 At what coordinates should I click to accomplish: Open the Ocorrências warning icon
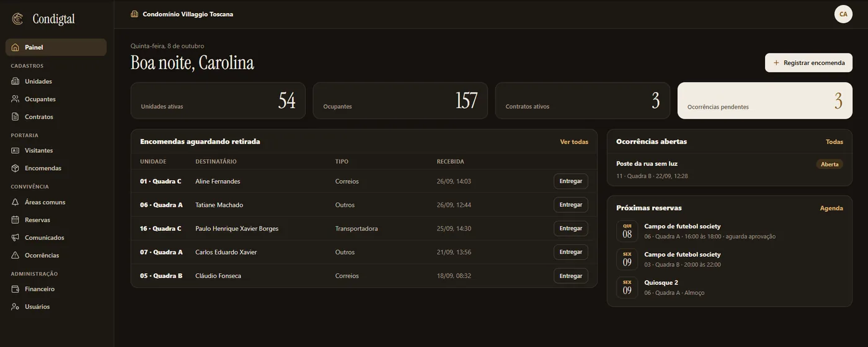tap(15, 255)
